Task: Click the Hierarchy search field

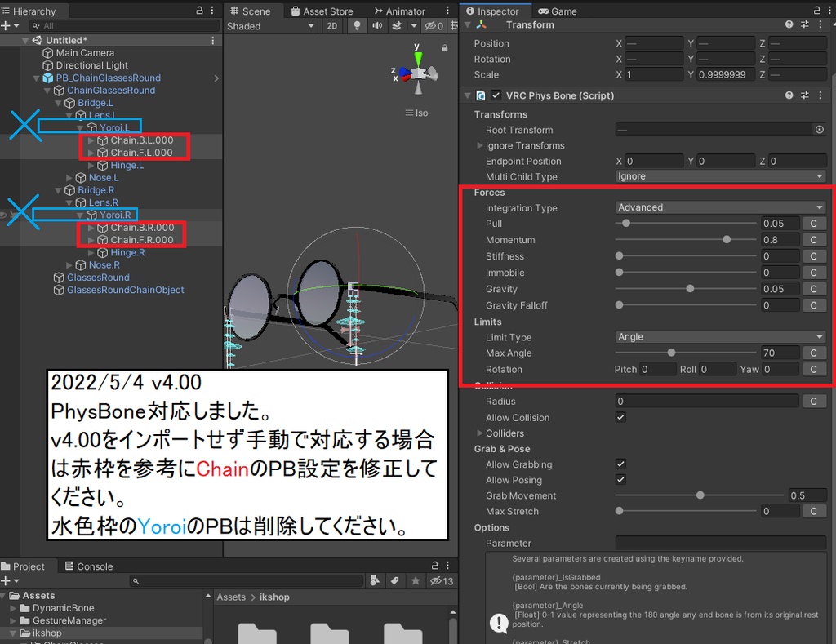Action: click(x=124, y=25)
